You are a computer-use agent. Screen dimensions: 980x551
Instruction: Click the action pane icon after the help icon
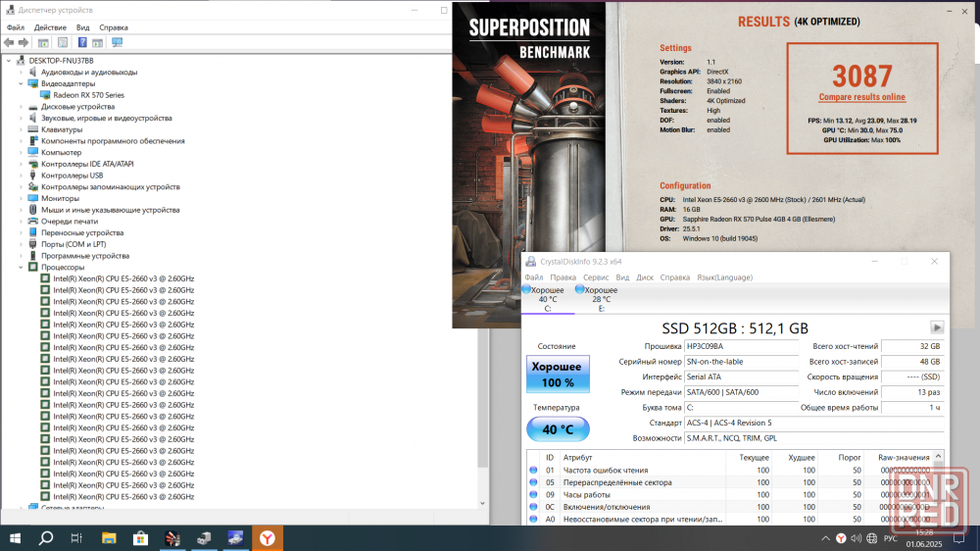[x=97, y=42]
